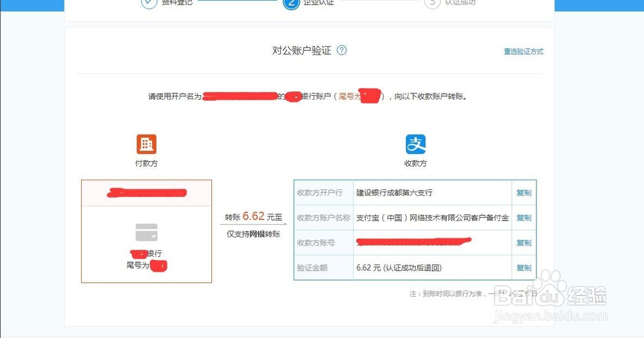The image size is (644, 338).
Task: Click the 对公账户验证 heading
Action: (x=301, y=50)
